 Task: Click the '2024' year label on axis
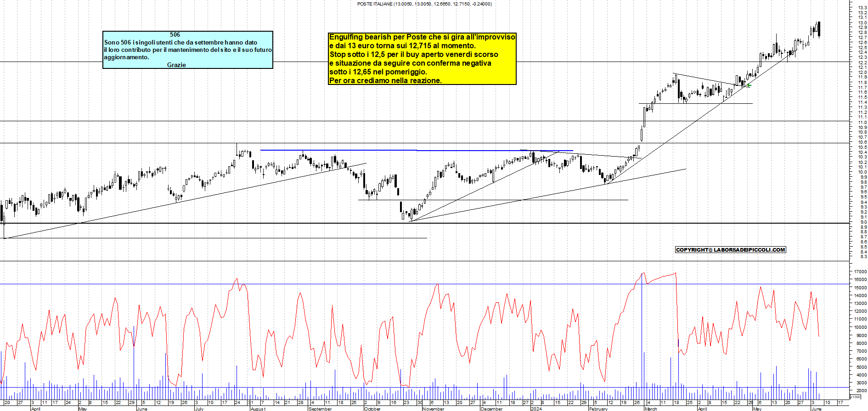coord(536,409)
